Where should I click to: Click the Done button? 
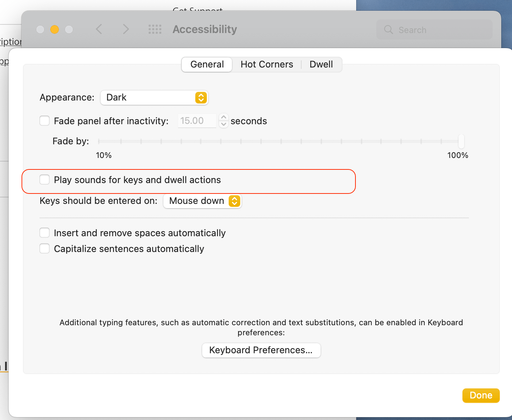point(481,395)
